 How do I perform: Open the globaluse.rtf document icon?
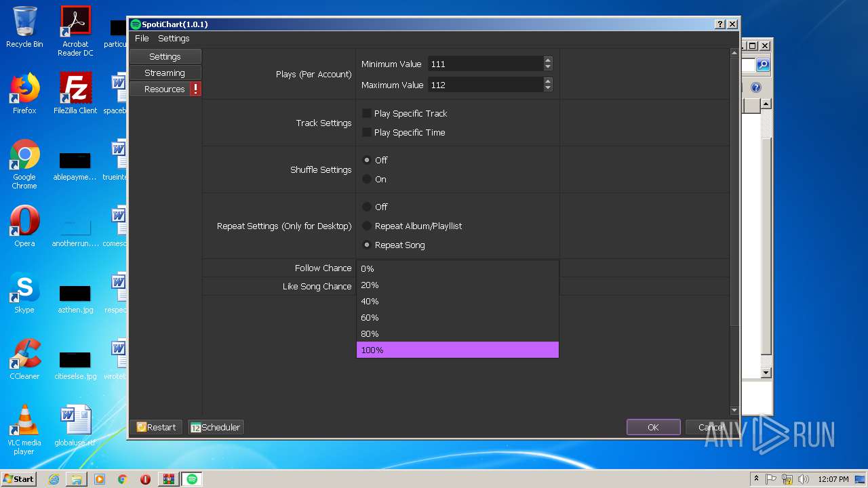point(75,426)
